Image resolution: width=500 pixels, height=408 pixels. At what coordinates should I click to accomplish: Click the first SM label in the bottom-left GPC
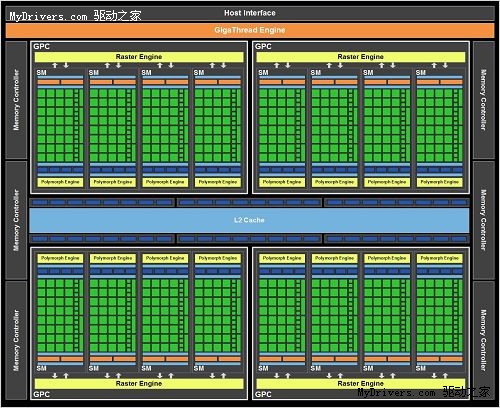pyautogui.click(x=42, y=368)
